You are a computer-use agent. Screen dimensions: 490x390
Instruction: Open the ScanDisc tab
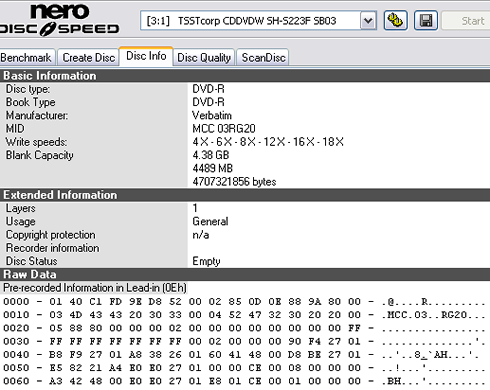(263, 57)
